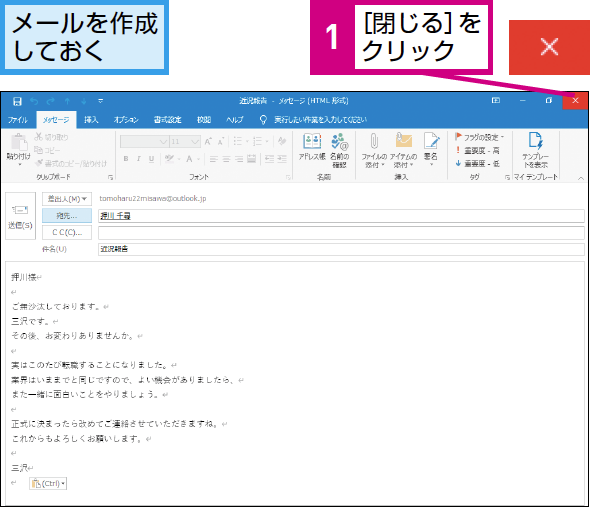Screen dimensions: 600x507
Task: Click アイテムの添付 attach item icon
Action: 403,151
